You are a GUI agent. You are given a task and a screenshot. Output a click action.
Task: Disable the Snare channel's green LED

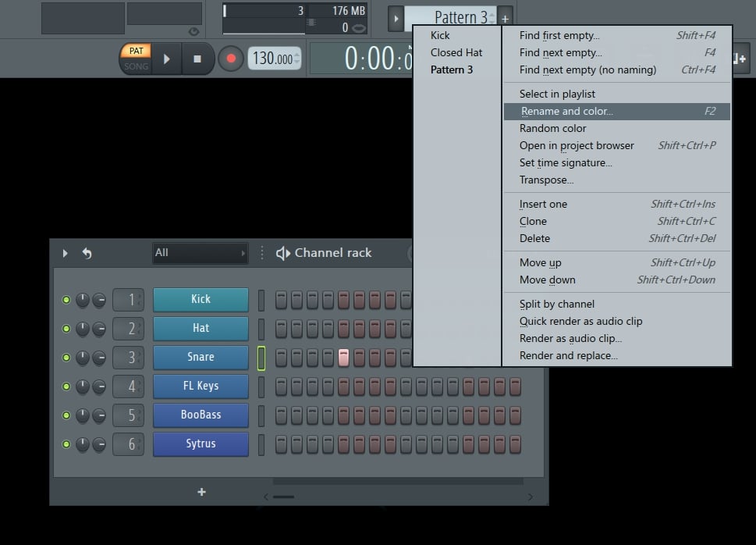click(67, 358)
